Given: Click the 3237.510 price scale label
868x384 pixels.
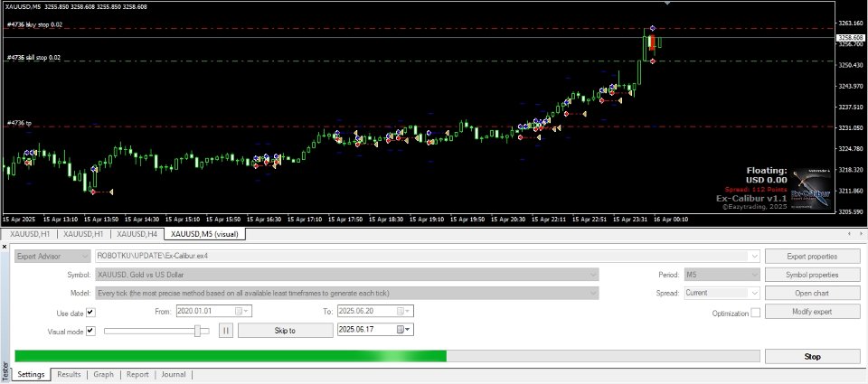Looking at the screenshot, I should [852, 107].
